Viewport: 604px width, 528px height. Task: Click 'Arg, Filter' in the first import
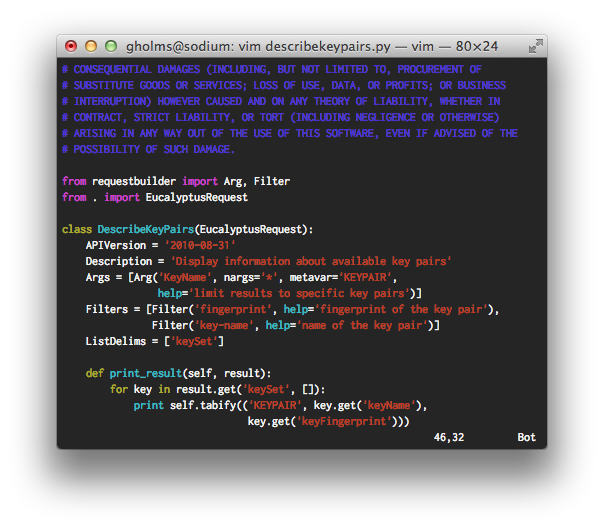(257, 181)
